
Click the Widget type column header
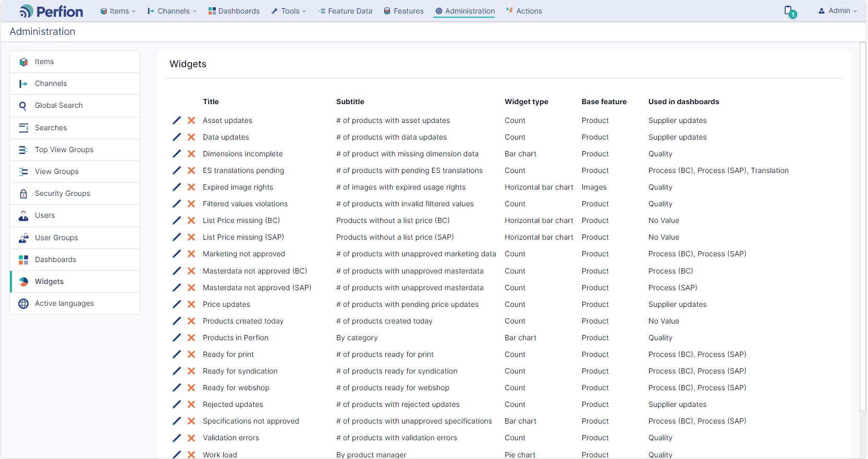click(527, 102)
